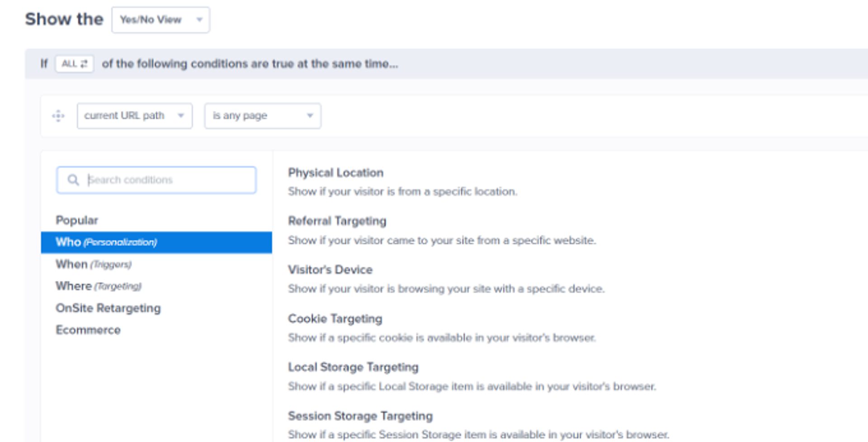Open the Yes/No View dropdown
The image size is (868, 442).
coord(160,19)
